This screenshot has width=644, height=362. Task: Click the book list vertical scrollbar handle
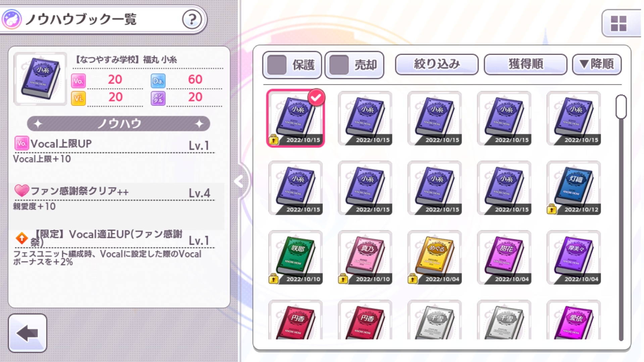pos(621,107)
